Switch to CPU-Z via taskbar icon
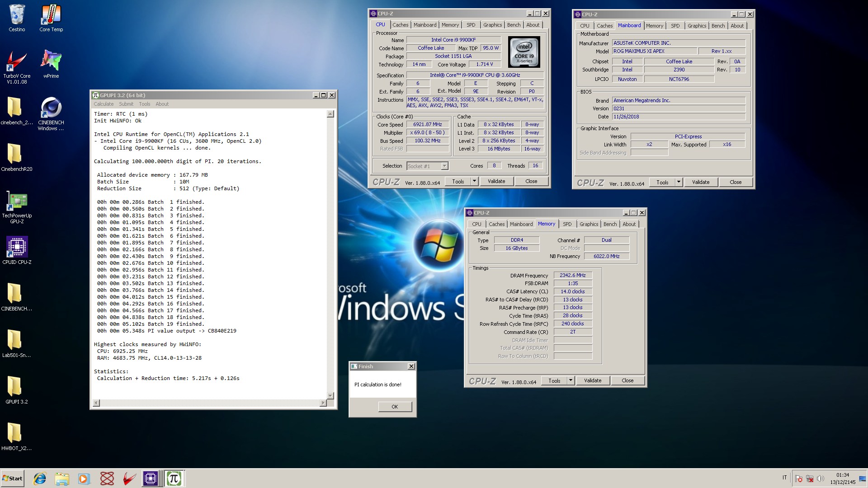 click(151, 479)
